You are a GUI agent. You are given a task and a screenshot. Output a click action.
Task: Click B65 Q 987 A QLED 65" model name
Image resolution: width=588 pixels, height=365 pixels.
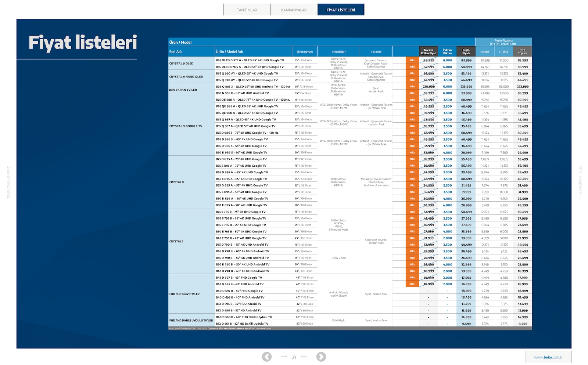point(246,119)
